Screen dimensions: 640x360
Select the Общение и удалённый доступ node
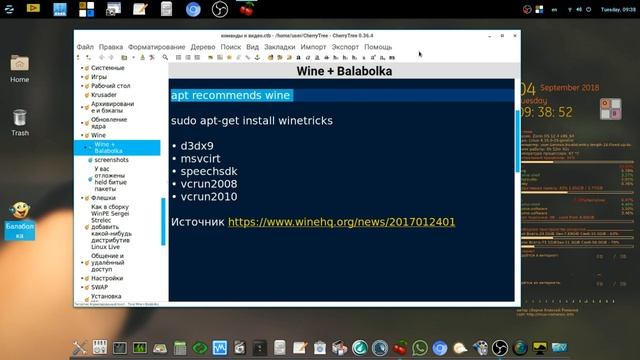coord(107,262)
